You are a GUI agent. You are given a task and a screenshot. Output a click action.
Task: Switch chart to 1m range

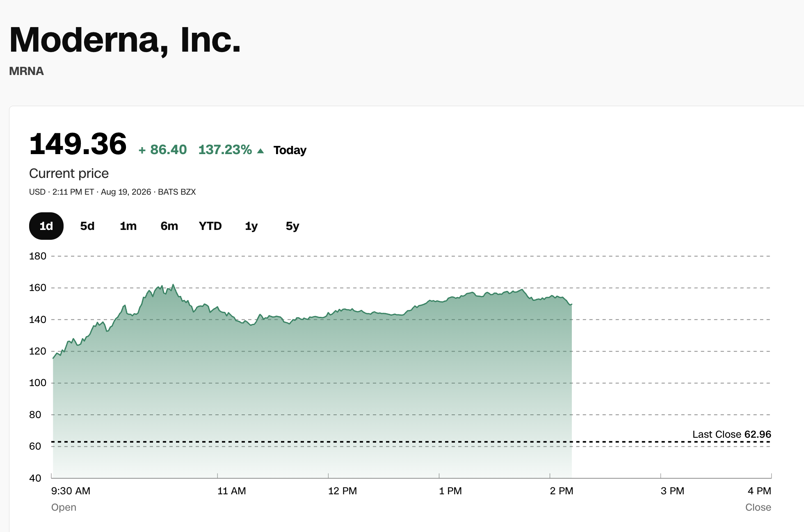click(128, 226)
